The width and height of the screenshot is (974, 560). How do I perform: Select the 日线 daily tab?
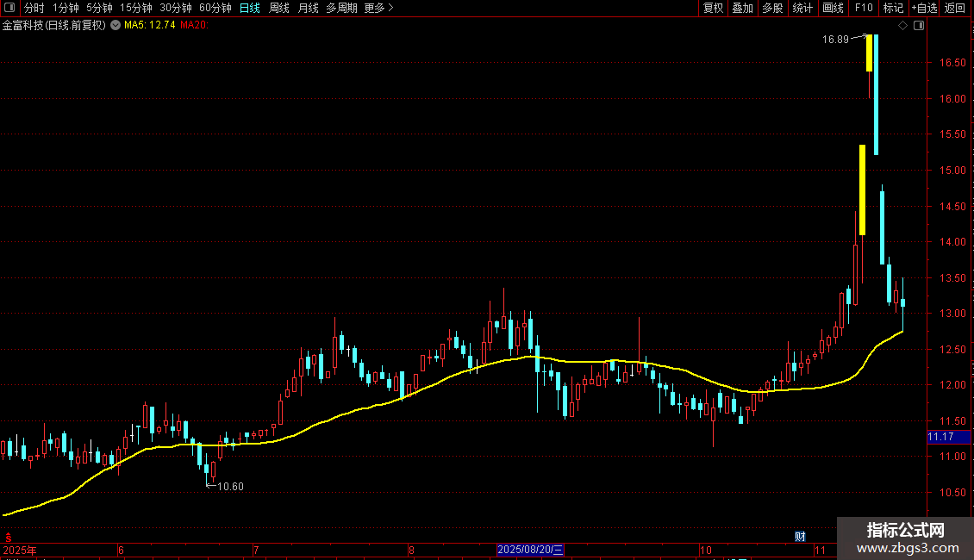[250, 8]
